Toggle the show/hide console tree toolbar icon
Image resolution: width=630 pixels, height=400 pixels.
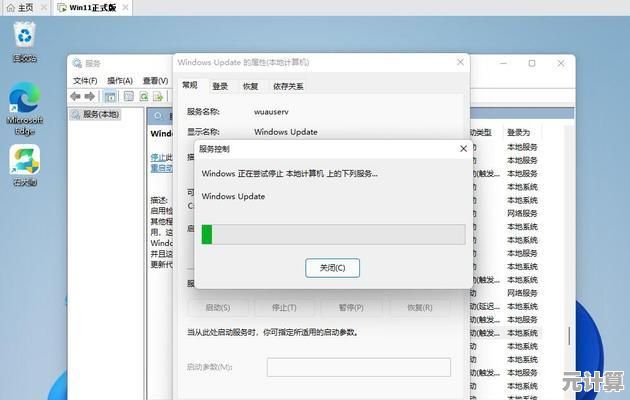[110, 96]
